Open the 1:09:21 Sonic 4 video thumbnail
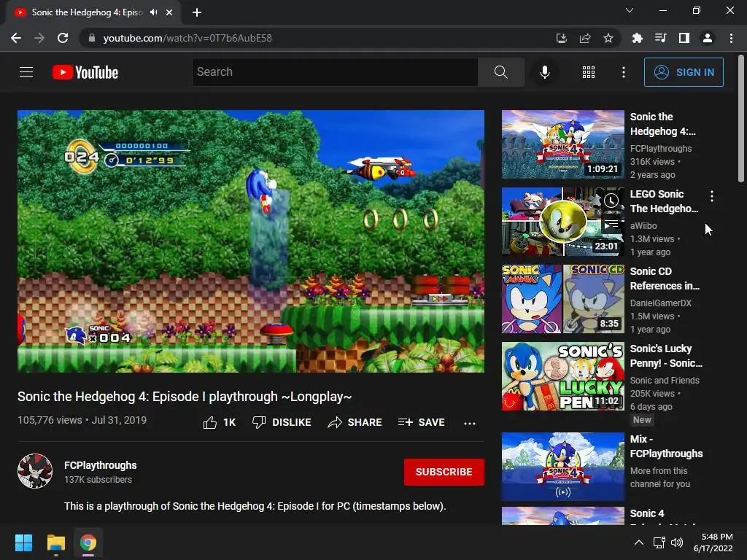The image size is (747, 560). [563, 144]
